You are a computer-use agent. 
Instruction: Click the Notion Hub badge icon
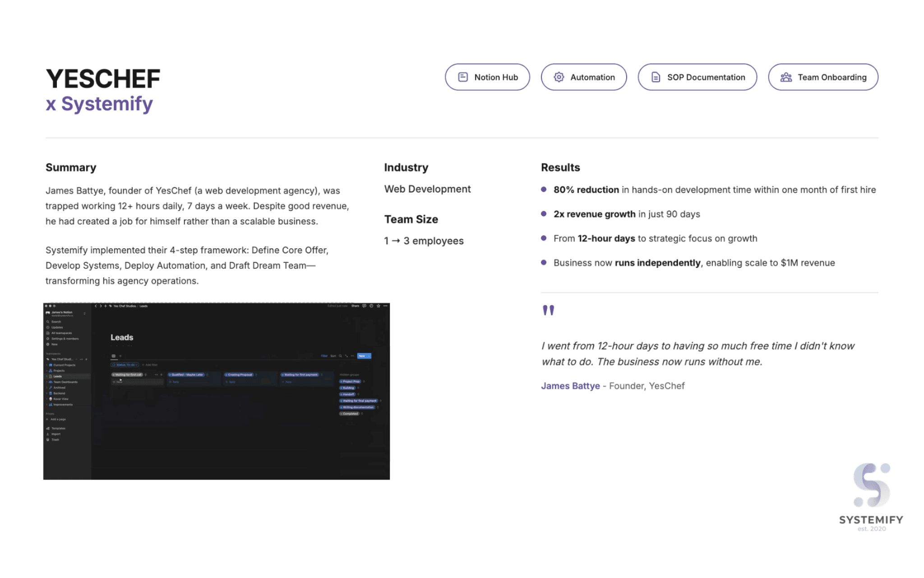[x=463, y=77]
